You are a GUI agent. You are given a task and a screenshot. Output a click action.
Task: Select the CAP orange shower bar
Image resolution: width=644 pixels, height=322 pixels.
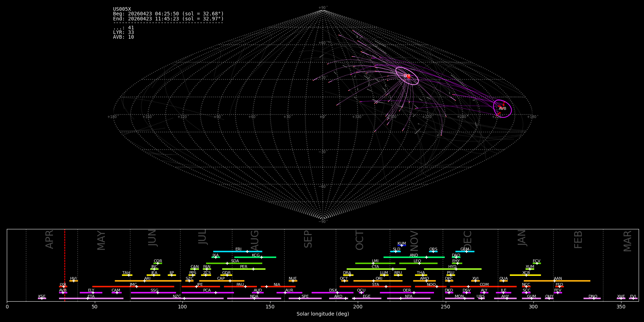point(222,281)
